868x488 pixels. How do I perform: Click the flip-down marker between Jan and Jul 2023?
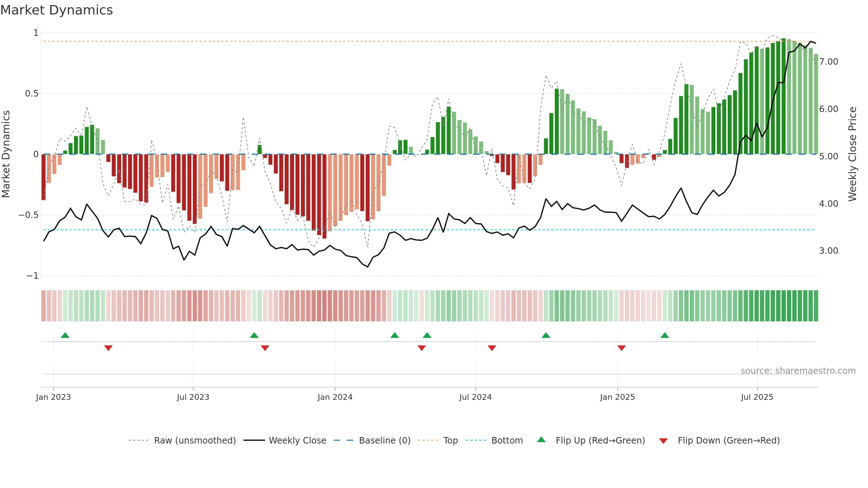pyautogui.click(x=109, y=348)
